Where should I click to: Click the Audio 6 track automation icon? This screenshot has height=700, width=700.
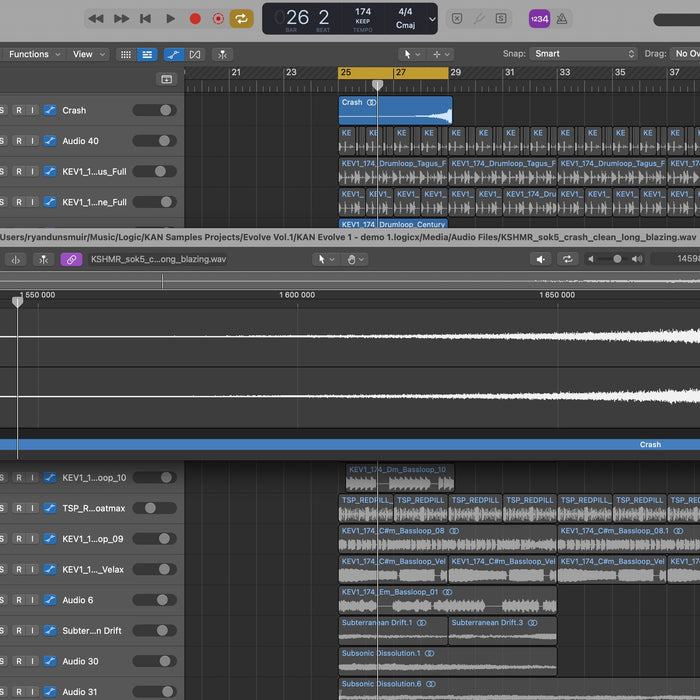tap(50, 600)
